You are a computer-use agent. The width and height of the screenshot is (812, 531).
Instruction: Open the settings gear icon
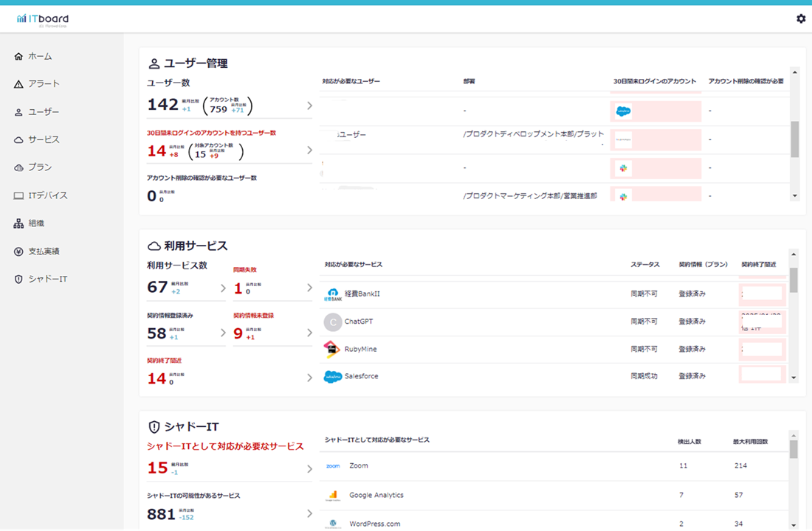(800, 18)
